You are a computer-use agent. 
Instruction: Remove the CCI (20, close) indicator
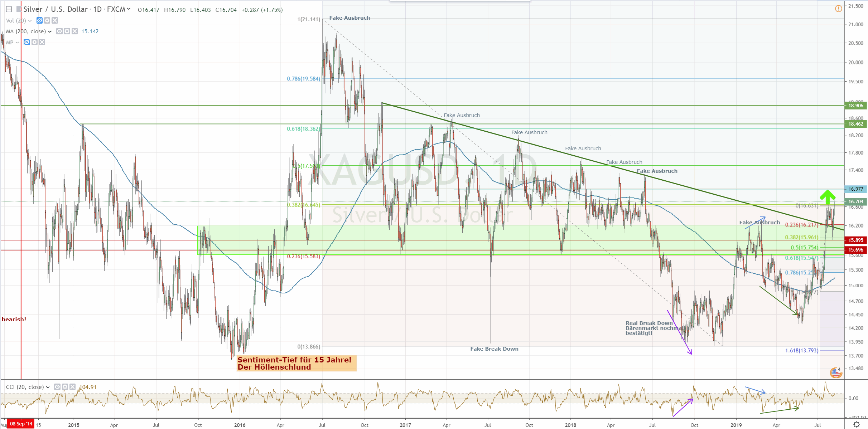point(72,387)
